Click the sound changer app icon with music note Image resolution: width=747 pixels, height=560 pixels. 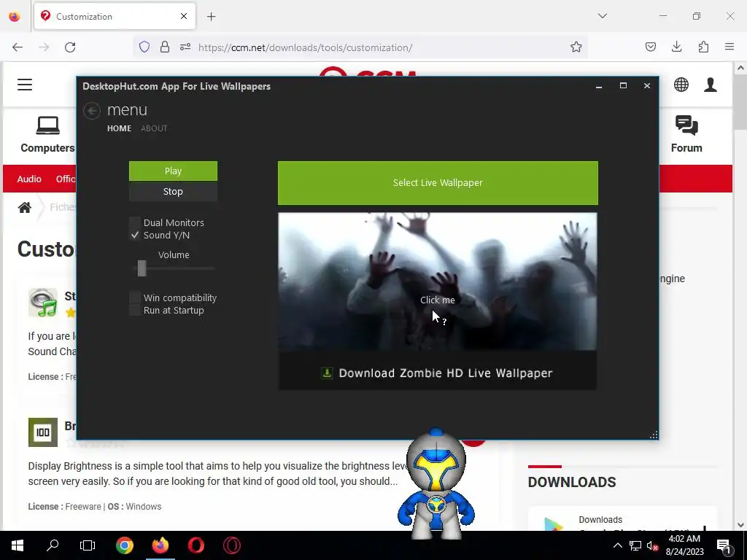click(x=43, y=303)
